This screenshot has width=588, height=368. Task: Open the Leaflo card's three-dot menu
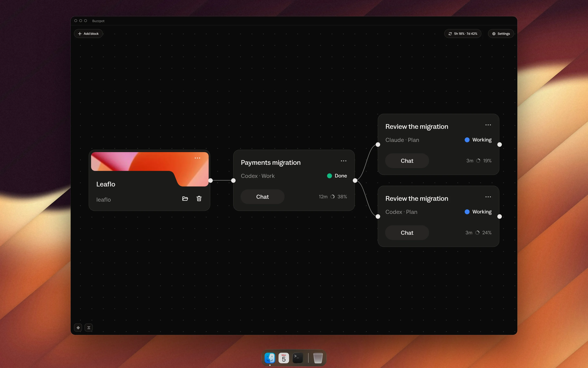[197, 158]
